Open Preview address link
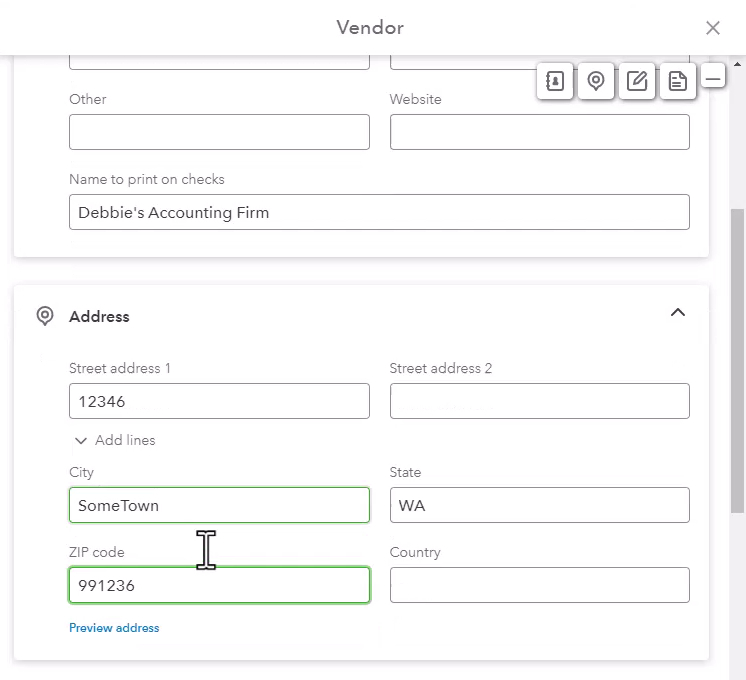Viewport: 746px width, 680px height. click(114, 628)
